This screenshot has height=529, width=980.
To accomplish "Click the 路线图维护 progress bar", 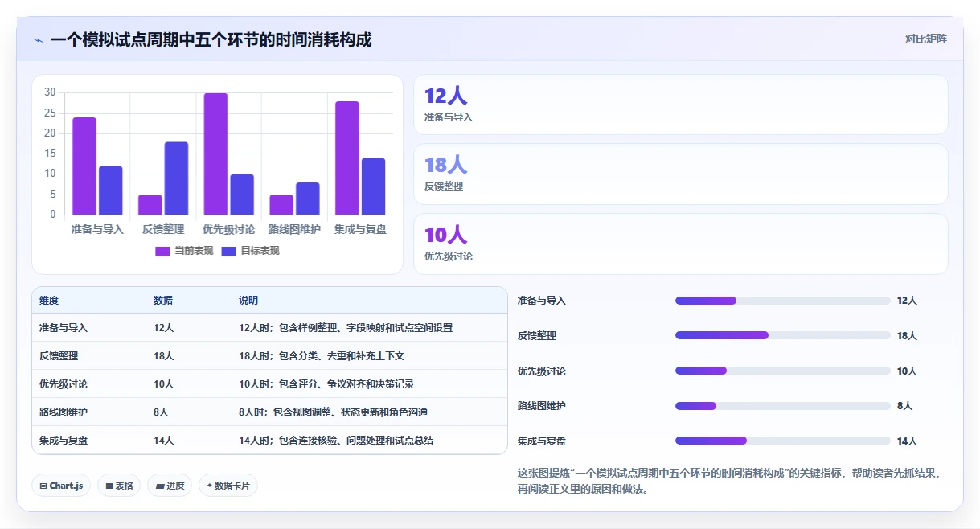I will pyautogui.click(x=783, y=406).
